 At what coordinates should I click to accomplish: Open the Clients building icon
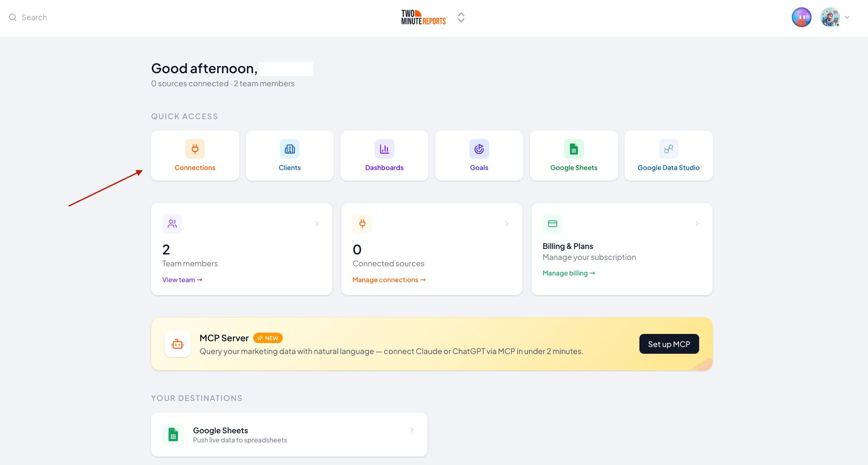click(x=290, y=149)
